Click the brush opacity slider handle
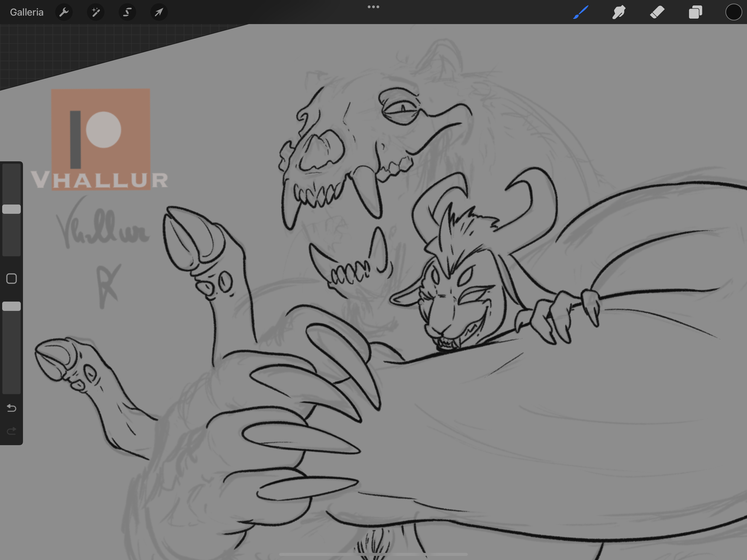This screenshot has width=747, height=560. click(11, 306)
